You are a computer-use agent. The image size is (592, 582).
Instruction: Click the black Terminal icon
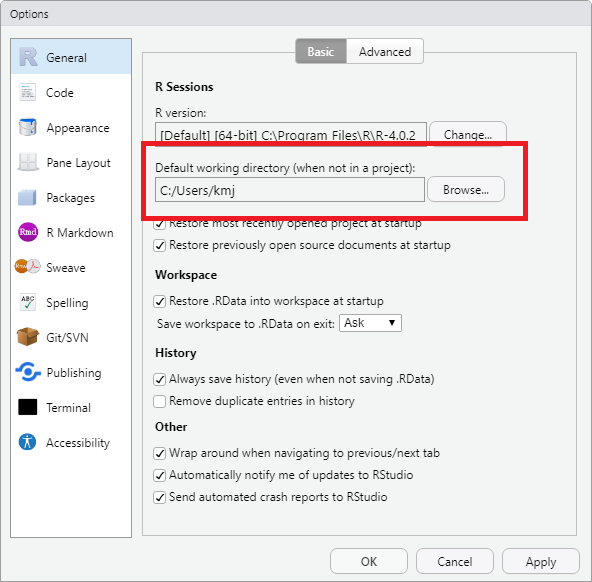pos(28,407)
